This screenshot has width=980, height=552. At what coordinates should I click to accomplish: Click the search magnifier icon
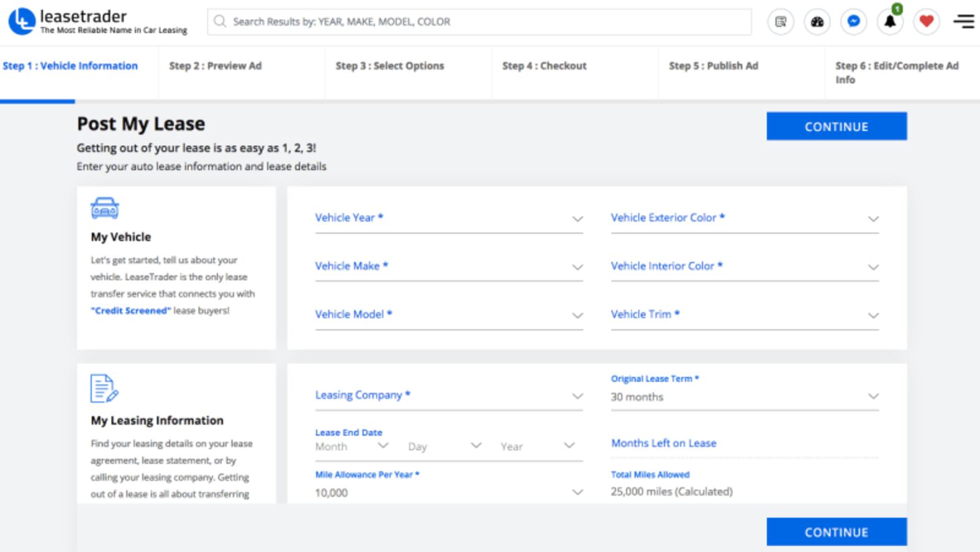(x=219, y=21)
